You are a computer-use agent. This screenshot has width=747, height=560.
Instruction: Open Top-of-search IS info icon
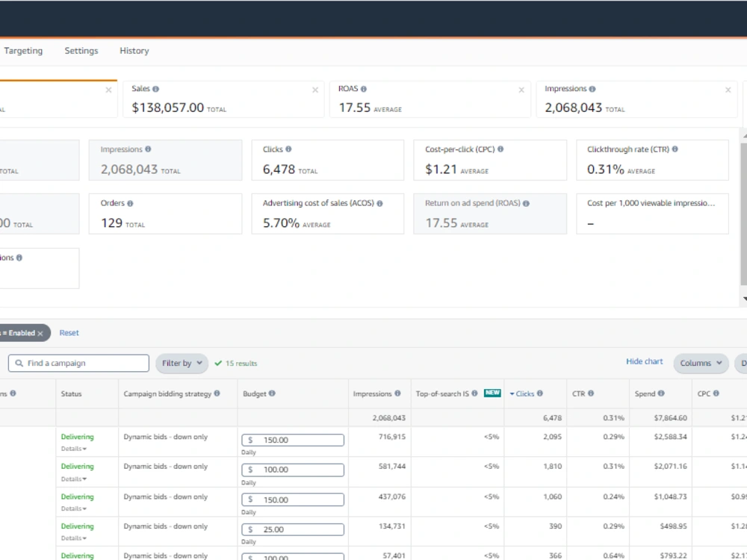pyautogui.click(x=474, y=393)
